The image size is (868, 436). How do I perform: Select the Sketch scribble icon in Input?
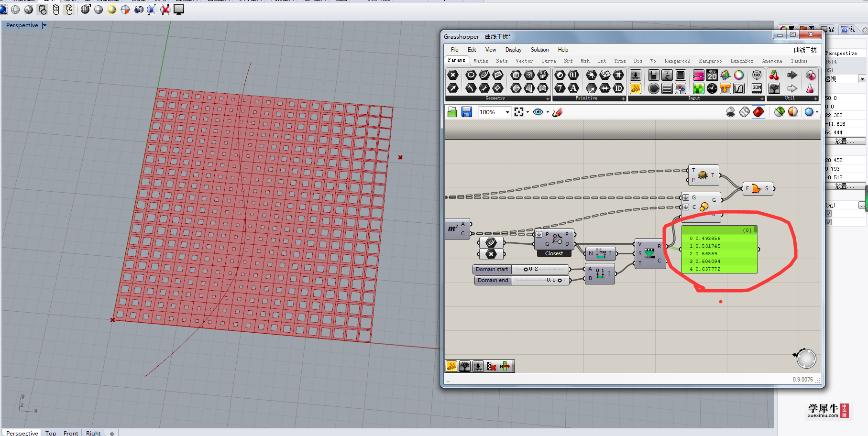pos(636,88)
